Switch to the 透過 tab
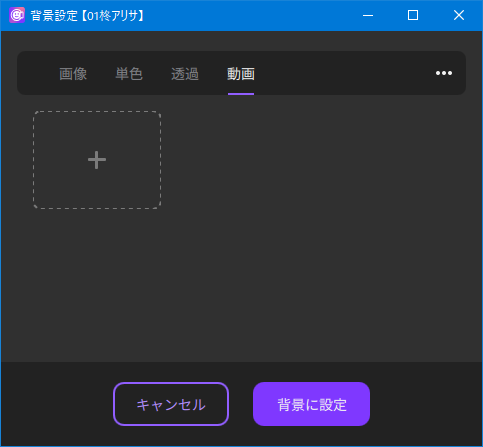Image resolution: width=483 pixels, height=447 pixels. coord(185,74)
